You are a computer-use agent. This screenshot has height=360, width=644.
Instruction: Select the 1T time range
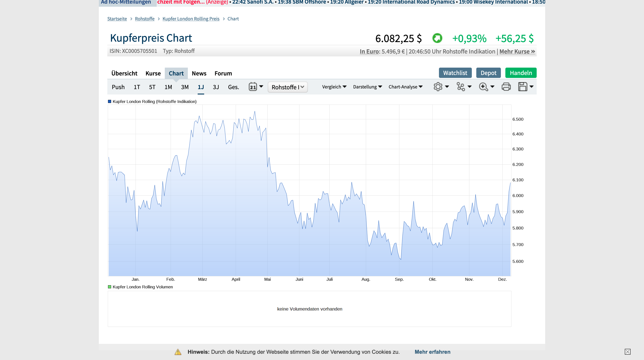(137, 87)
